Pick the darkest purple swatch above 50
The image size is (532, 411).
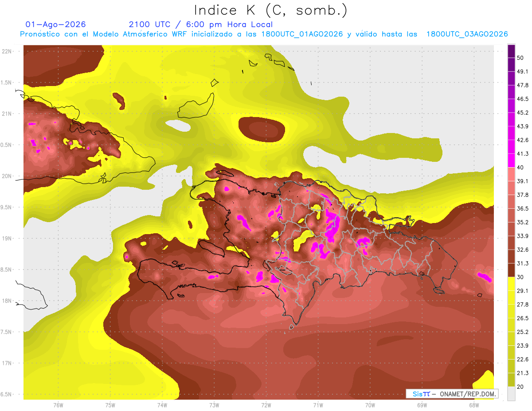tap(512, 51)
